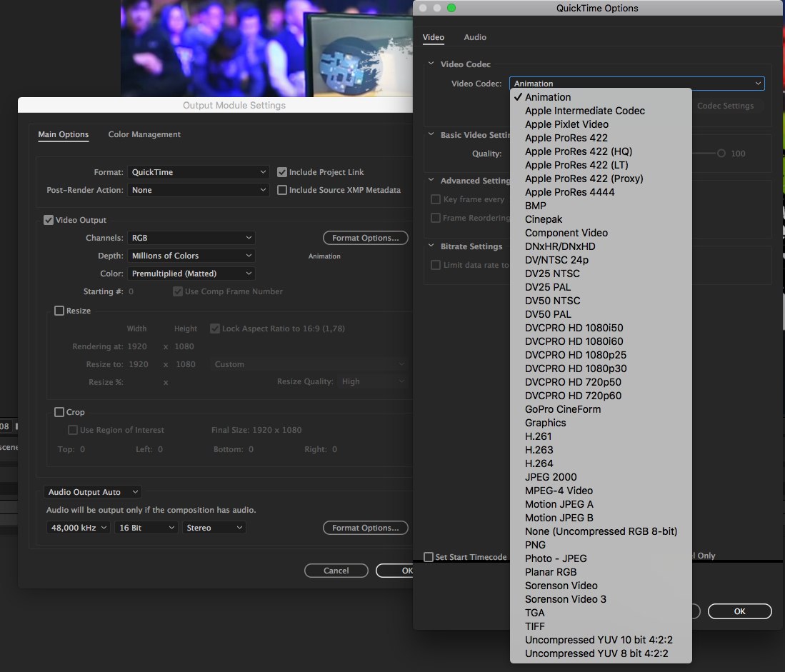The width and height of the screenshot is (785, 672).
Task: Open the Channels dropdown set to RGB
Action: 191,238
